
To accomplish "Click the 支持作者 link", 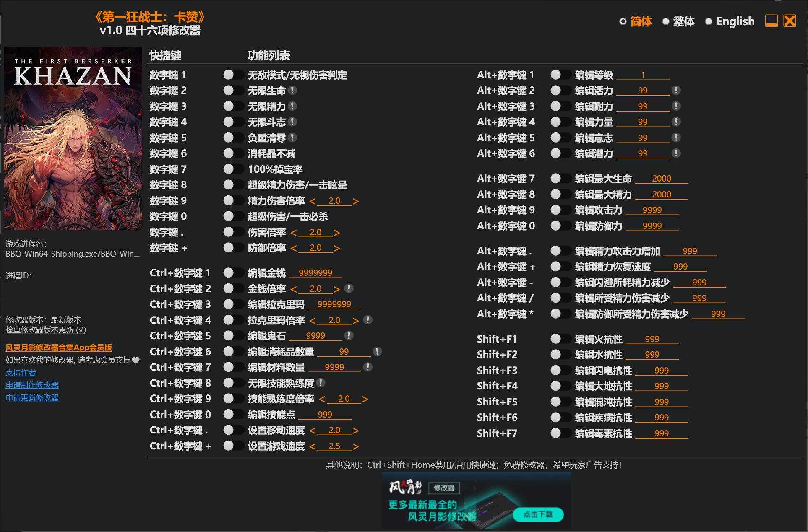I will [x=21, y=372].
